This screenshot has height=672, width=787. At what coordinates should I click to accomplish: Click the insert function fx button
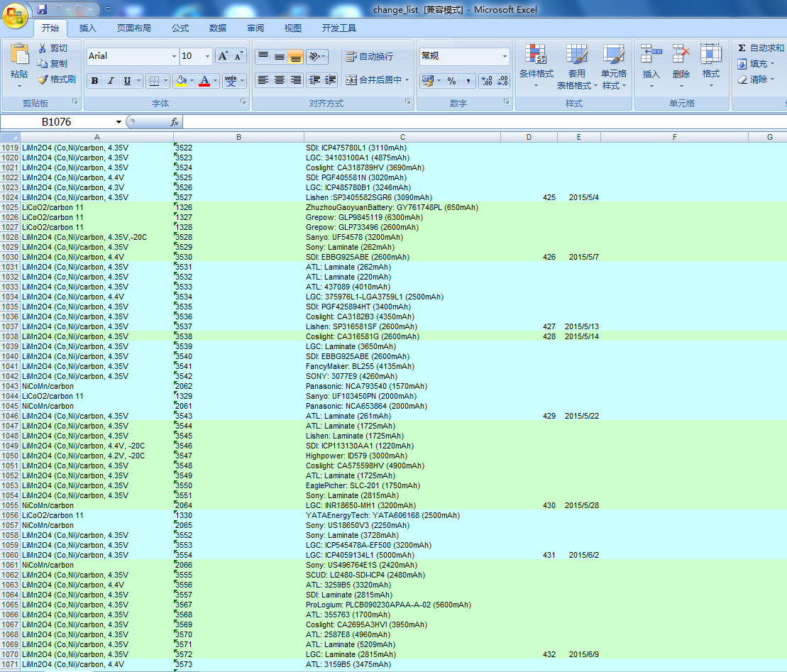pyautogui.click(x=174, y=122)
